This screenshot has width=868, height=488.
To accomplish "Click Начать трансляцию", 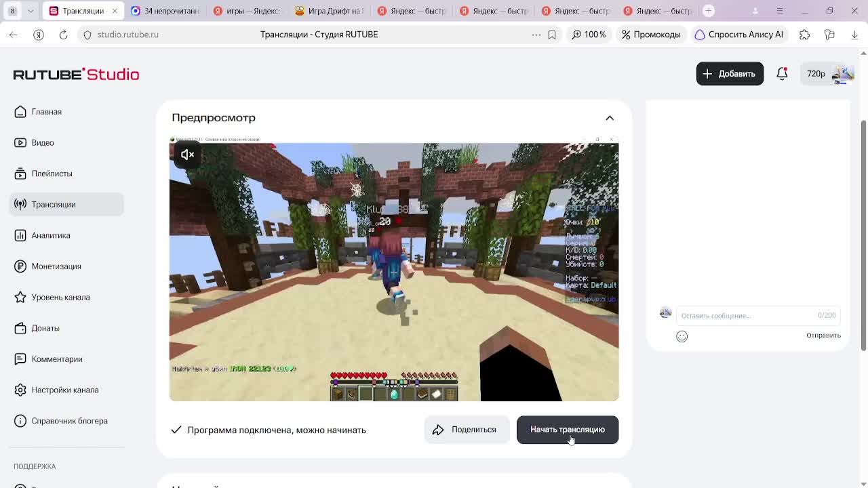I will [x=568, y=430].
